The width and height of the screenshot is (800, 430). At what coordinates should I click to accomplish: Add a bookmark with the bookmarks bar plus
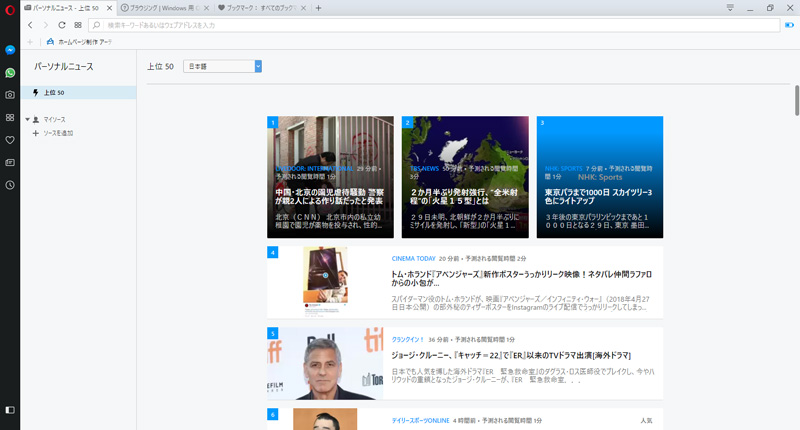point(30,42)
